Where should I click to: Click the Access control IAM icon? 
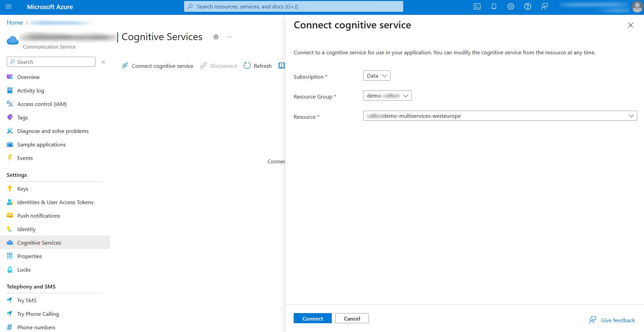coord(10,104)
